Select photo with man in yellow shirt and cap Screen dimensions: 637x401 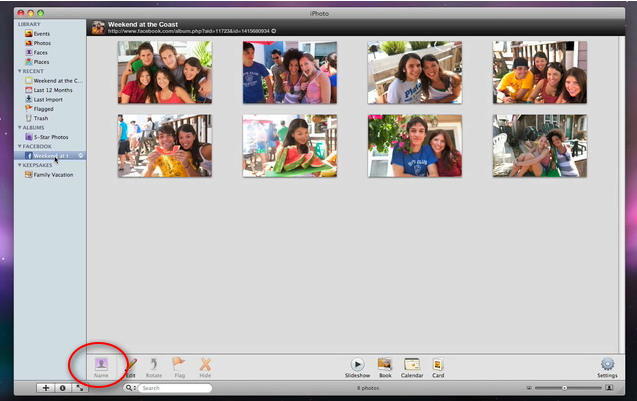(540, 72)
